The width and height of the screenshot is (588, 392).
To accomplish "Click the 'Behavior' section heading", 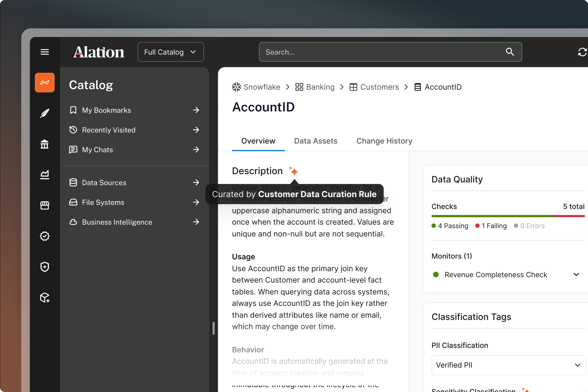I will (x=248, y=350).
